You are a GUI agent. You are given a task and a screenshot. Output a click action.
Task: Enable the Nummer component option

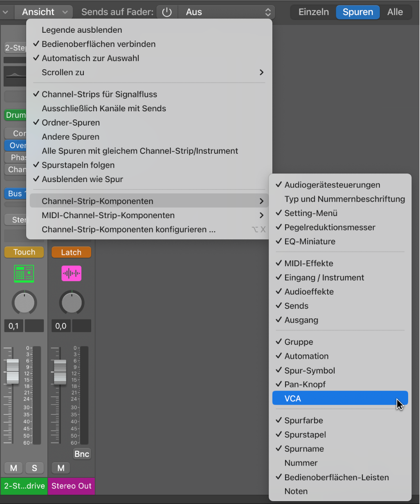pyautogui.click(x=301, y=463)
